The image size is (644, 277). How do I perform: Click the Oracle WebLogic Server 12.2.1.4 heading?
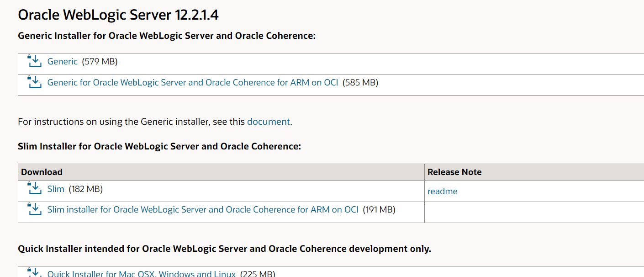point(118,15)
